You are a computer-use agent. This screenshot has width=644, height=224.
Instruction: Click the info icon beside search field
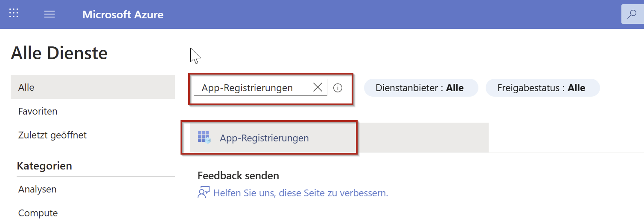coord(338,88)
